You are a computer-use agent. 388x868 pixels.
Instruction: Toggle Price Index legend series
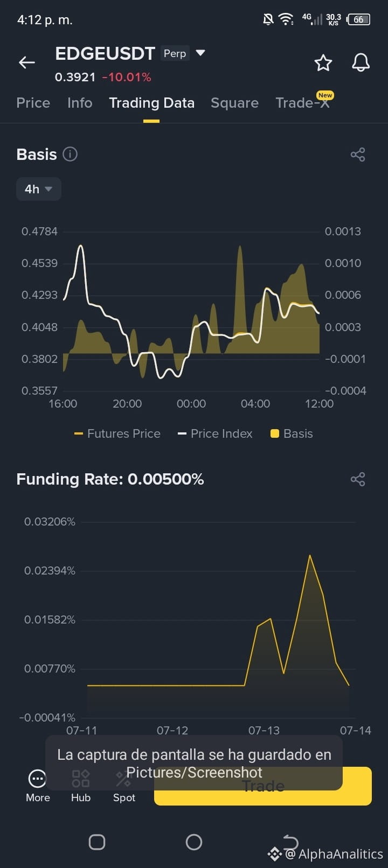pyautogui.click(x=215, y=433)
